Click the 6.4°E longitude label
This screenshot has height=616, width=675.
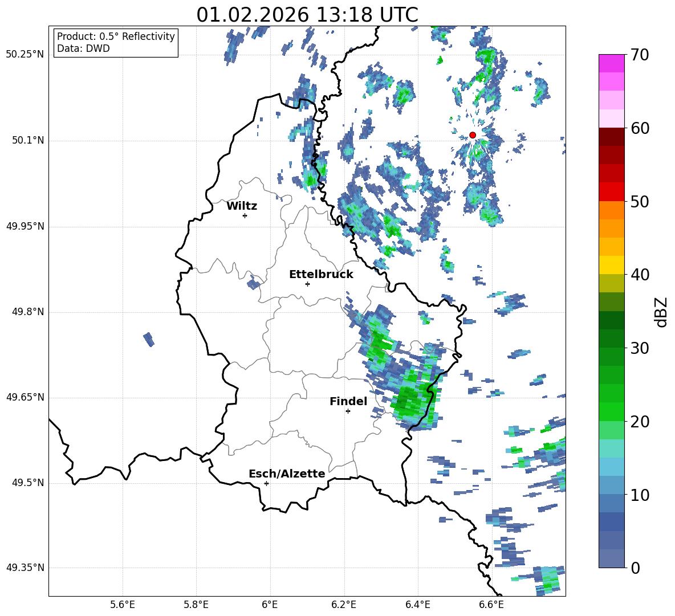(x=417, y=605)
